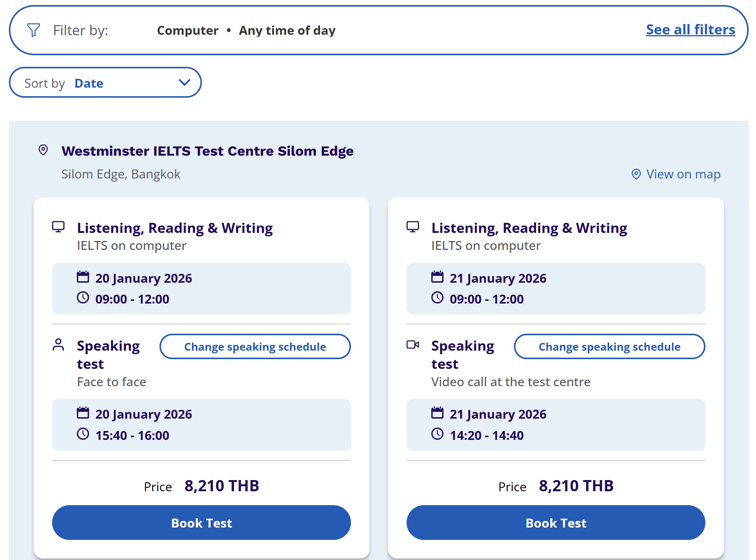Click the funnel filter icon

[x=34, y=30]
